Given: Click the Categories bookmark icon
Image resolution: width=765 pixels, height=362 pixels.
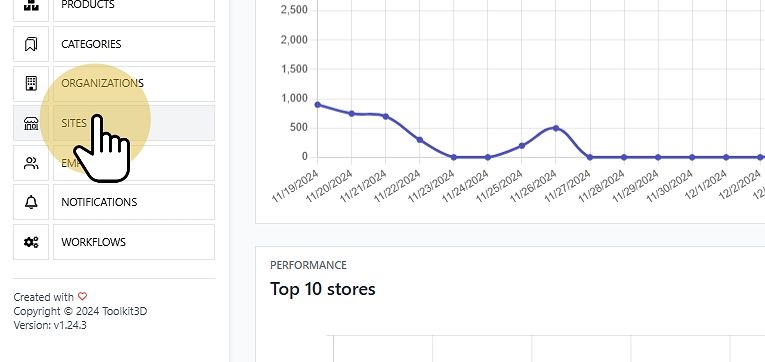Looking at the screenshot, I should coord(31,44).
